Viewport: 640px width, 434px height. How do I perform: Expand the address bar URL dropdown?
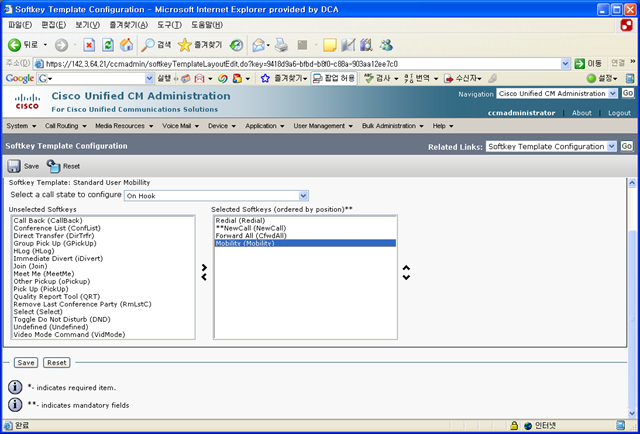pyautogui.click(x=565, y=64)
